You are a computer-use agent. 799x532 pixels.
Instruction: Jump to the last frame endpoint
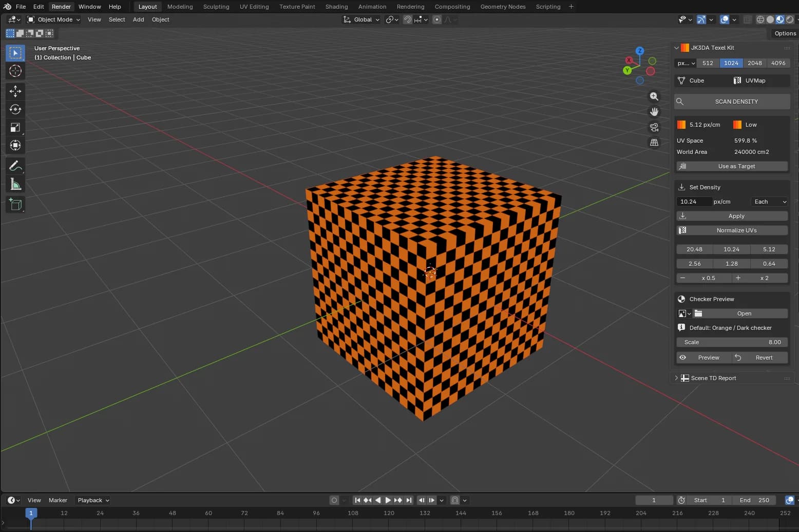pyautogui.click(x=409, y=500)
